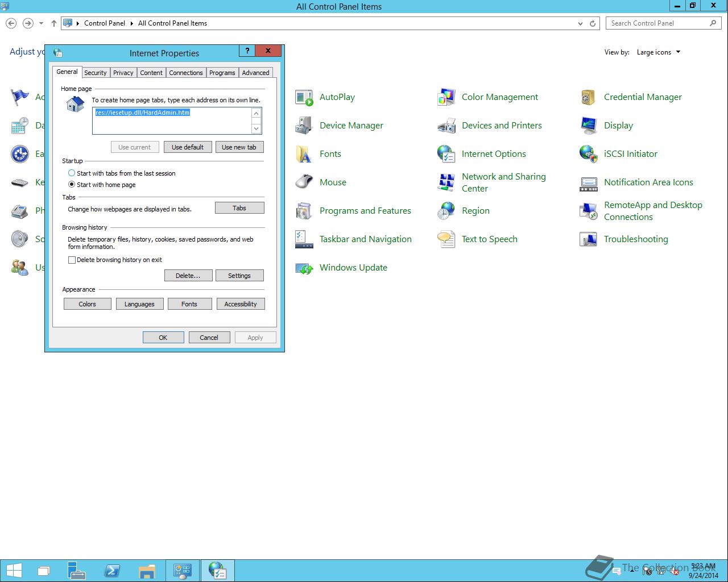Open the Fonts appearance button in dialog
The image size is (728, 582).
pyautogui.click(x=189, y=304)
